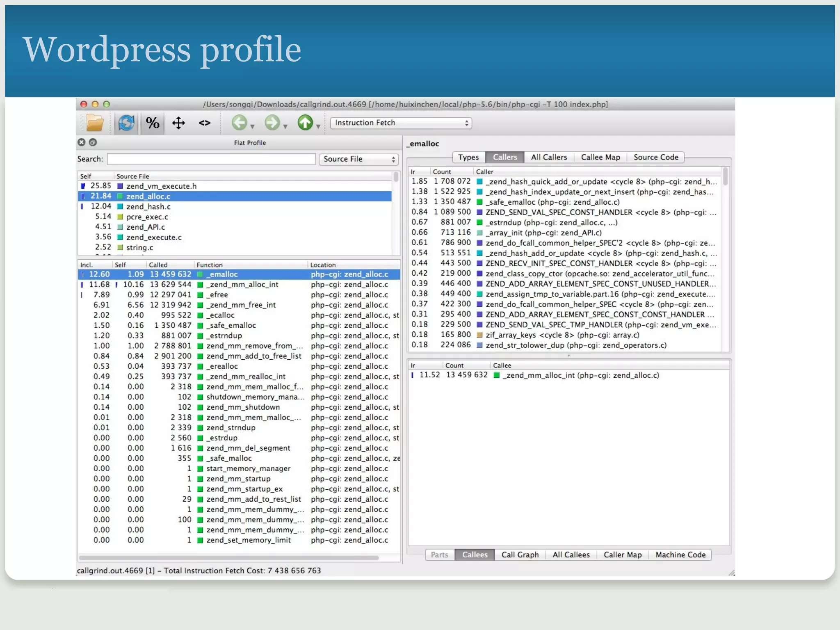Select caller zend_str_tolower_dup row

point(564,345)
